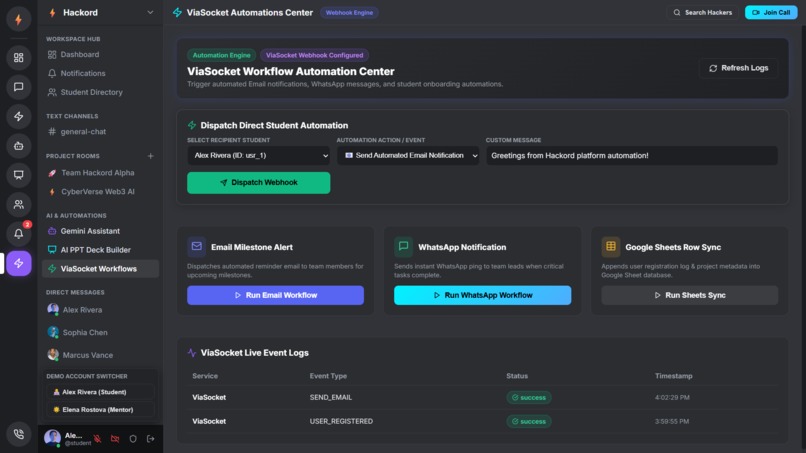Click the Dispatch Webhook button
The image size is (806, 453).
(x=259, y=183)
